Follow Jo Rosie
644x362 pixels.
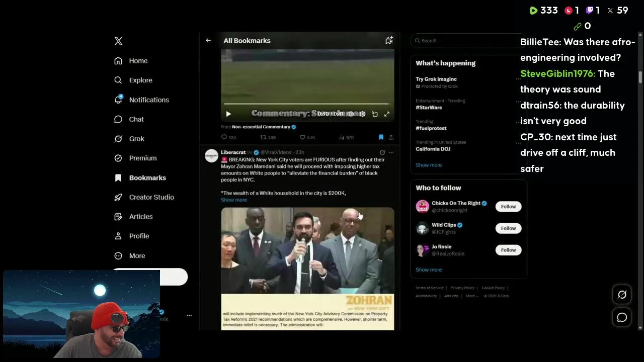[508, 250]
